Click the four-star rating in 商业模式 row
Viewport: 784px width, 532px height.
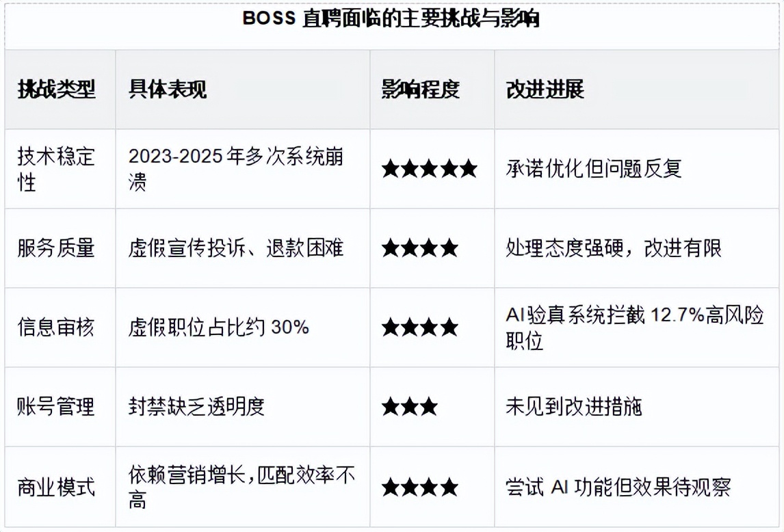[x=419, y=487]
